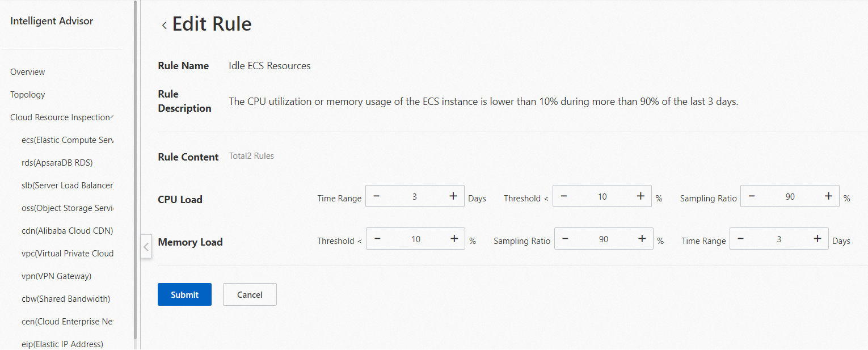Decrease CPU Load Time Range days

(376, 196)
